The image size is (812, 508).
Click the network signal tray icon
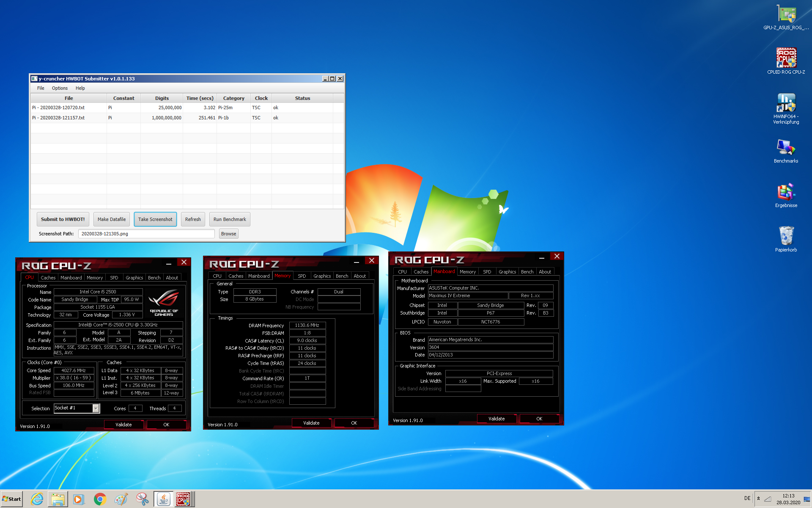click(768, 499)
